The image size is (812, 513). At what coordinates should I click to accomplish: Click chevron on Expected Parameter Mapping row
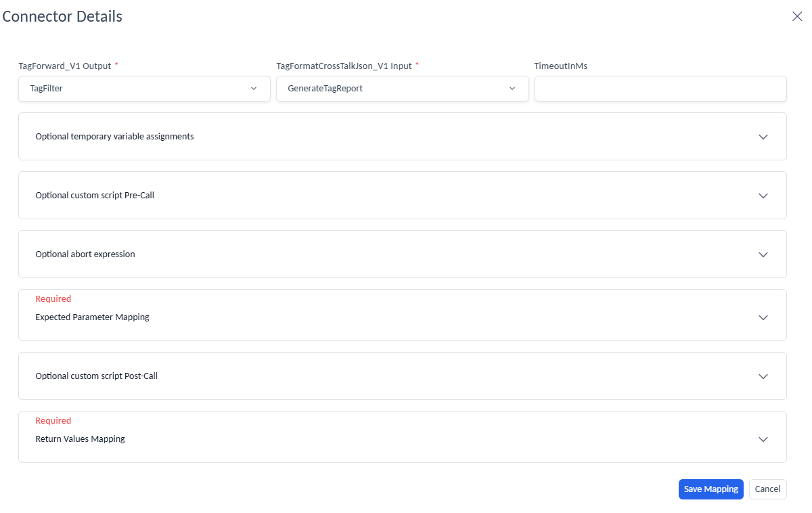[763, 317]
